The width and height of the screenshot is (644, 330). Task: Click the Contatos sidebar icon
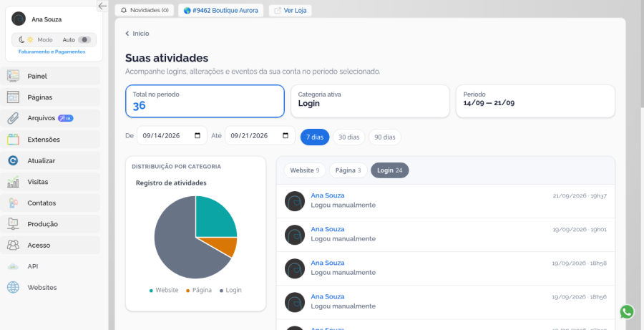tap(13, 203)
